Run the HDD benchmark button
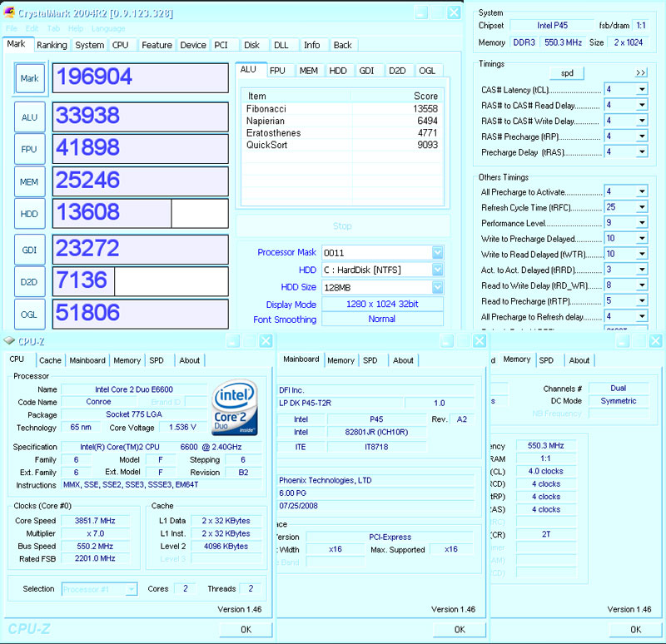This screenshot has width=666, height=644. [29, 214]
